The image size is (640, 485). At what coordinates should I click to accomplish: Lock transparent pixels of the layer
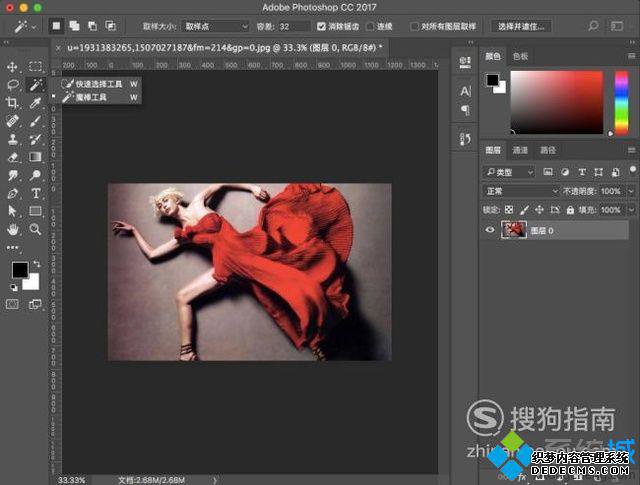[x=509, y=210]
